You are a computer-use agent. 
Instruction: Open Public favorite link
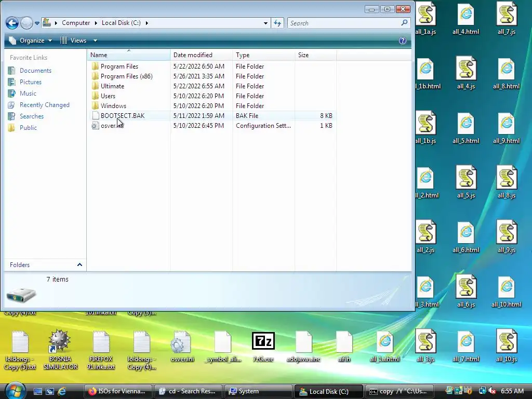(x=28, y=128)
